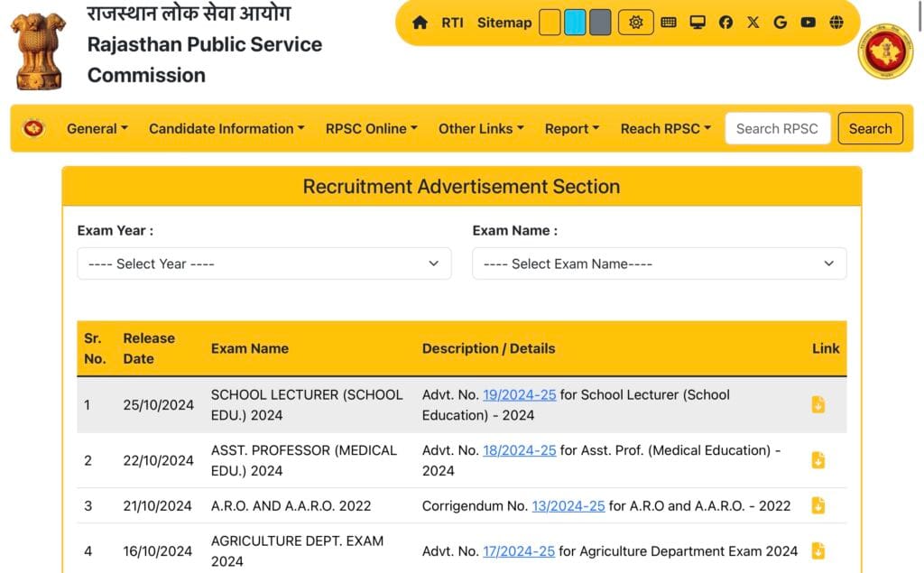Click the date 22/10/2024
Viewport: 924px width, 573px height.
point(158,460)
